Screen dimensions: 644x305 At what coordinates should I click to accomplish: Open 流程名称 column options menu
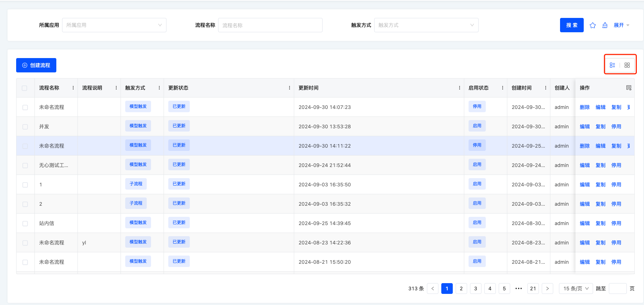pyautogui.click(x=73, y=88)
